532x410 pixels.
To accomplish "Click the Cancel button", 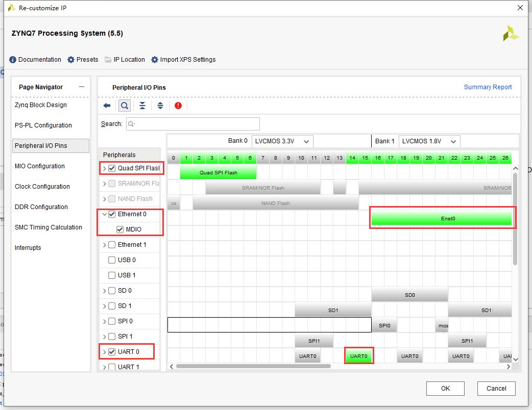I will (x=496, y=388).
